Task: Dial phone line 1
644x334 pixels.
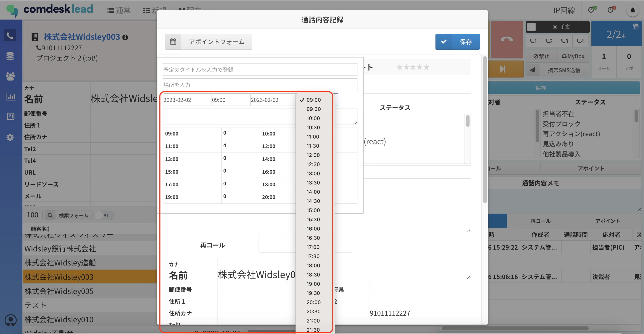Action: point(533,41)
